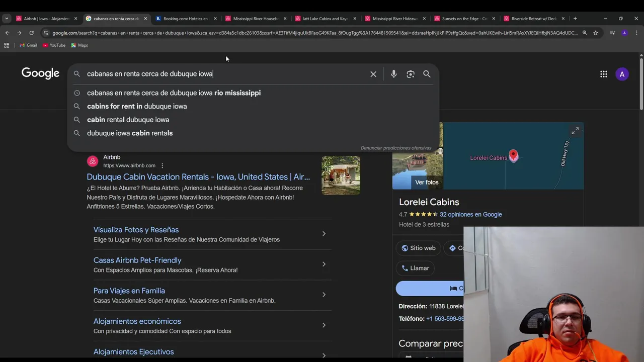Open Alojamientos Ejecutivos link
This screenshot has width=644, height=362.
[133, 352]
